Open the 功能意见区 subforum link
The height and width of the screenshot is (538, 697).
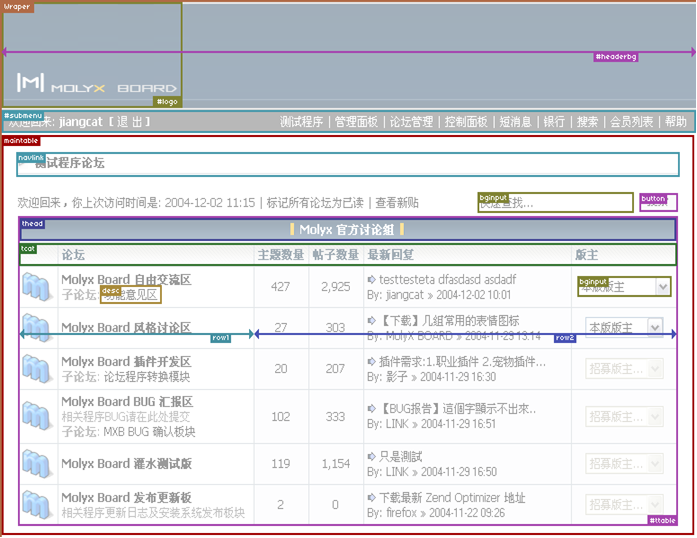pyautogui.click(x=131, y=295)
